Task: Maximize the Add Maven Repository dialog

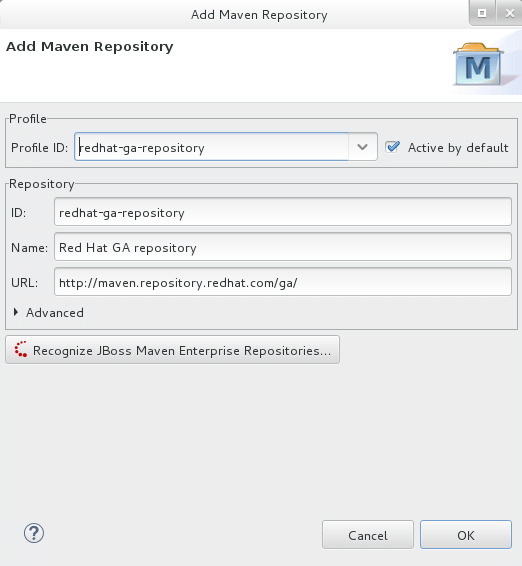Action: click(x=482, y=13)
